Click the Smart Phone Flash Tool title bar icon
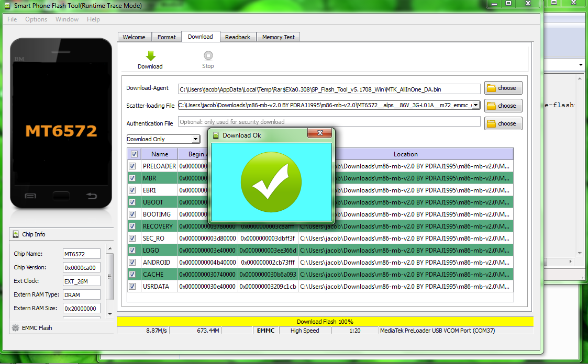This screenshot has width=588, height=364. 7,6
